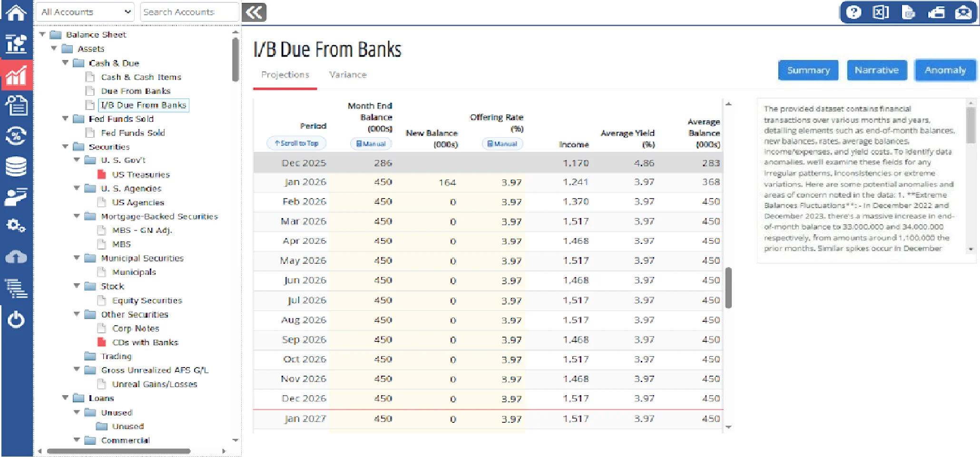Click the anomaly text panel scrollbar
The width and height of the screenshot is (980, 459).
tap(970, 125)
